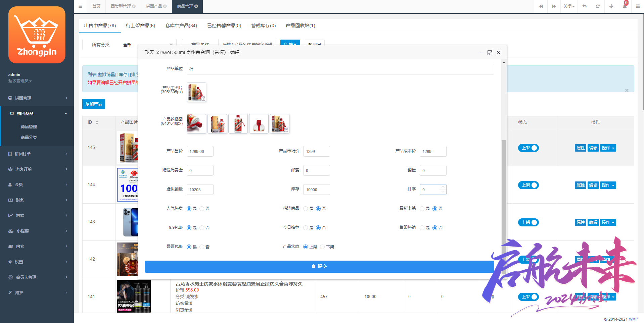Open the admin 超级管理员 user dropdown
Image resolution: width=644 pixels, height=323 pixels.
[20, 81]
